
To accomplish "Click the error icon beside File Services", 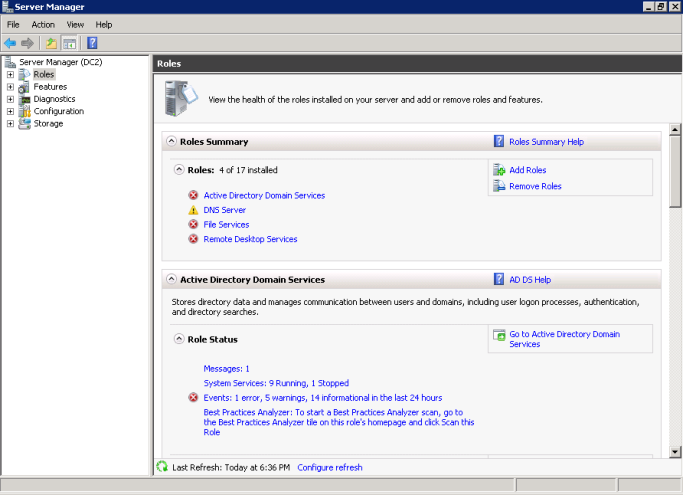I will [193, 224].
